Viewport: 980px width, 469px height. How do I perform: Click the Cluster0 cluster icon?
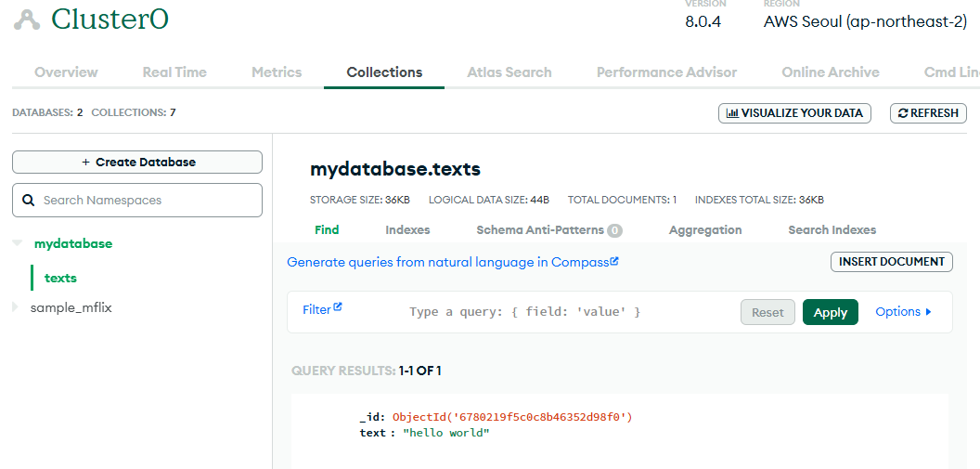click(x=27, y=20)
